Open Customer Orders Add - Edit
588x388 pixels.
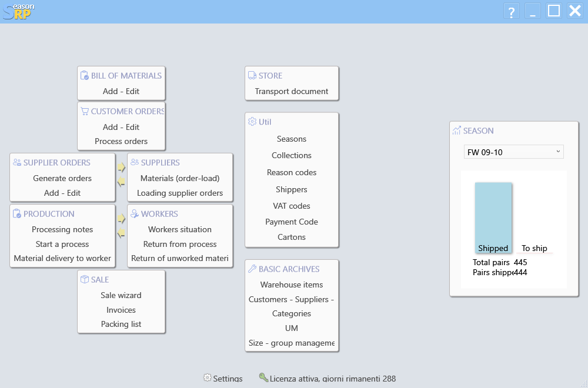click(121, 127)
